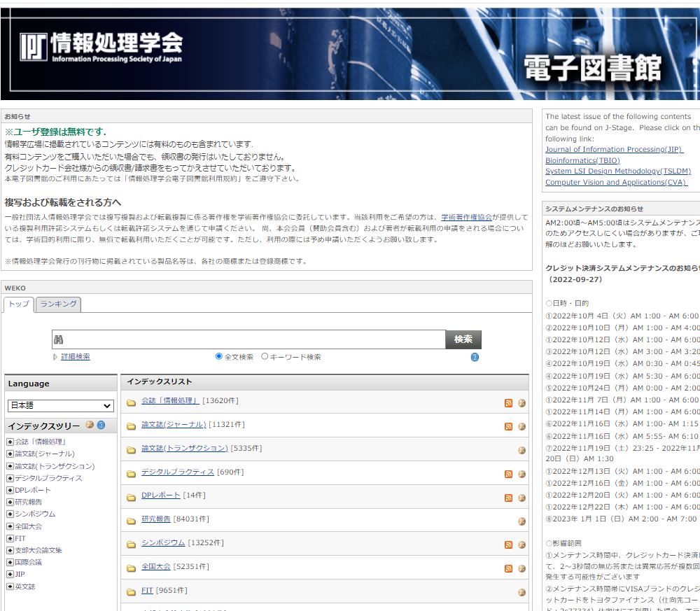
Task: Open the DPレポート RSS feed icon
Action: tap(508, 498)
